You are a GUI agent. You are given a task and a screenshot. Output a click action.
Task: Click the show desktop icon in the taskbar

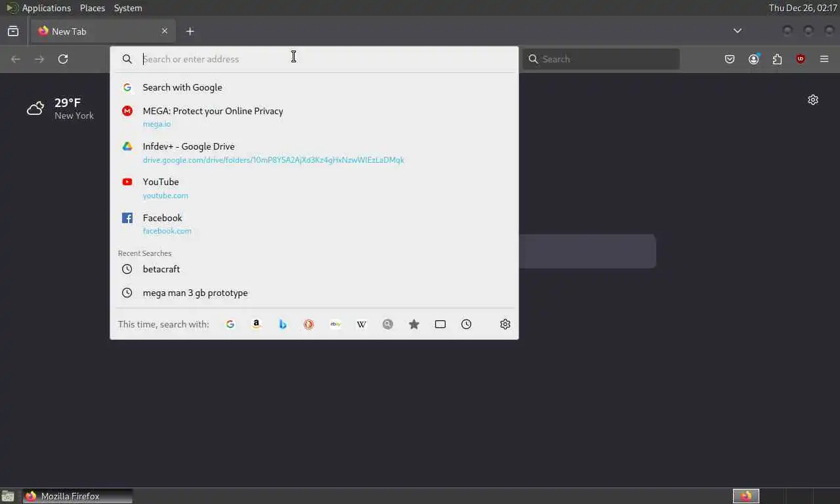pos(8,496)
